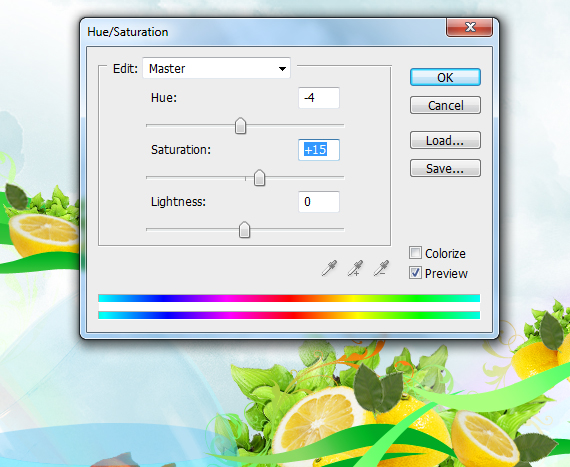Open the Edit Master dropdown
570x467 pixels.
217,68
